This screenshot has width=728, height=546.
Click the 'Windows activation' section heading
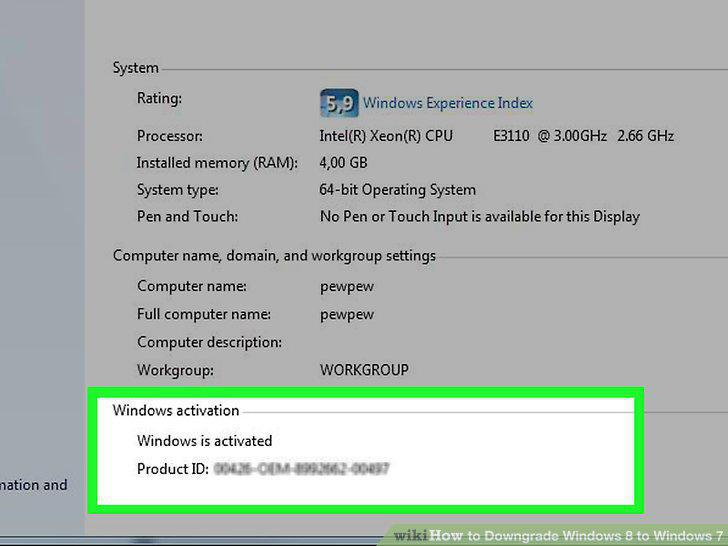pos(176,410)
